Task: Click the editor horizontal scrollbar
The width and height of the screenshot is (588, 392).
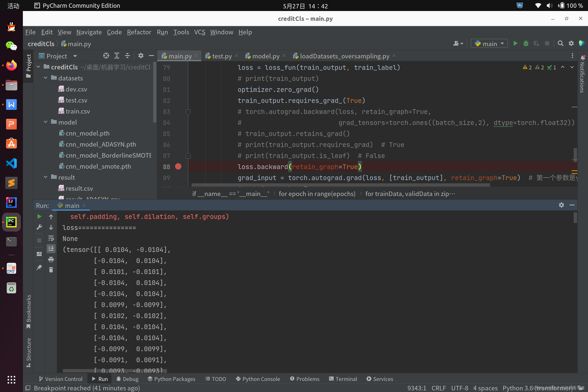Action: 341,185
